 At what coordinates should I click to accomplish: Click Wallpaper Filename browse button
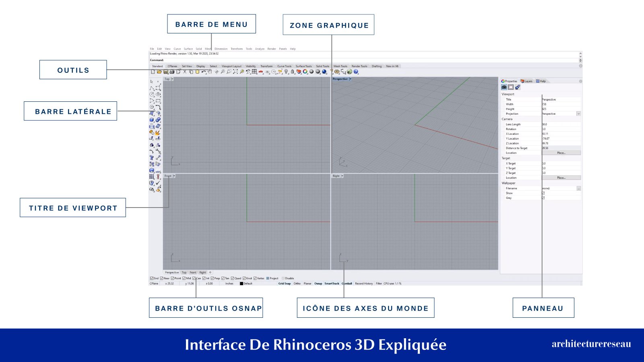tap(579, 188)
